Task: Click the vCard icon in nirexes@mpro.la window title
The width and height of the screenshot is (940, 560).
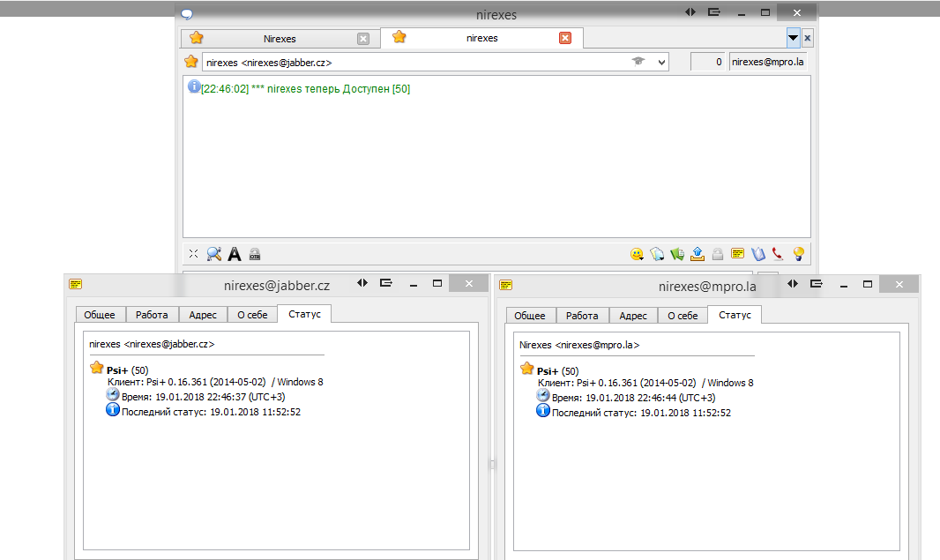Action: (506, 285)
